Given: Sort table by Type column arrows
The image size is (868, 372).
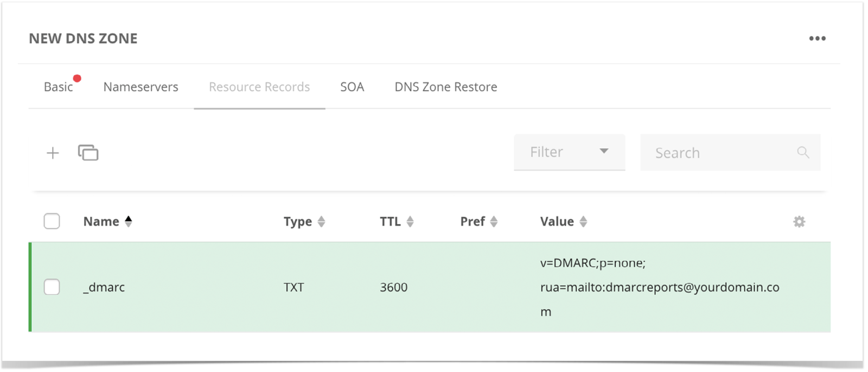Looking at the screenshot, I should [321, 222].
